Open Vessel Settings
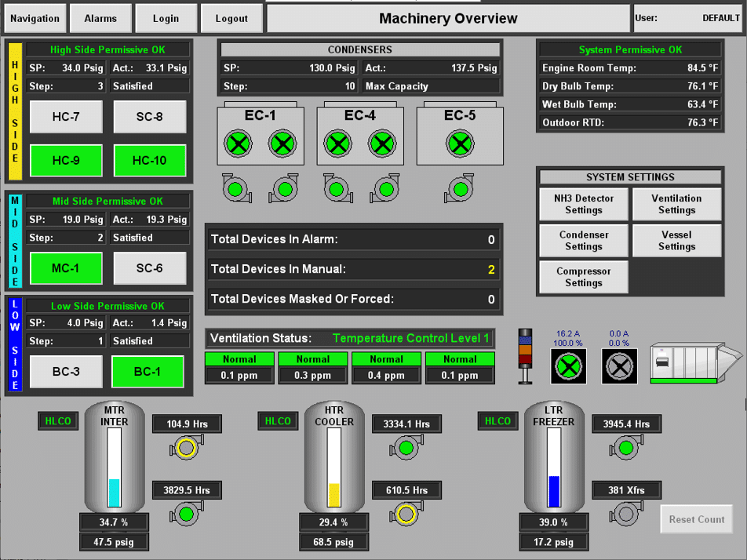Viewport: 747px width, 560px height. click(676, 241)
